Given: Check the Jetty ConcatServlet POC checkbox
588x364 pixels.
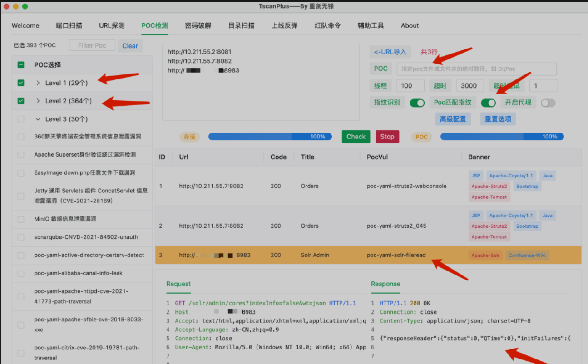Looking at the screenshot, I should click(21, 196).
